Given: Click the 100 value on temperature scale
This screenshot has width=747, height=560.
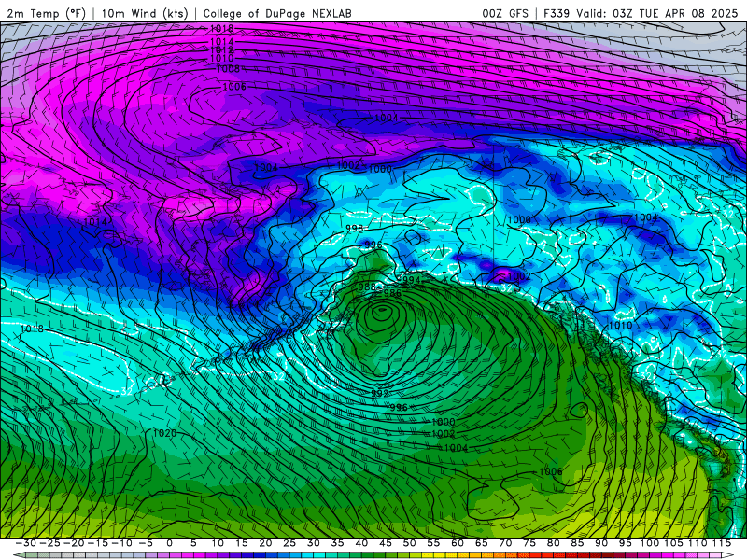Looking at the screenshot, I should coord(649,543).
